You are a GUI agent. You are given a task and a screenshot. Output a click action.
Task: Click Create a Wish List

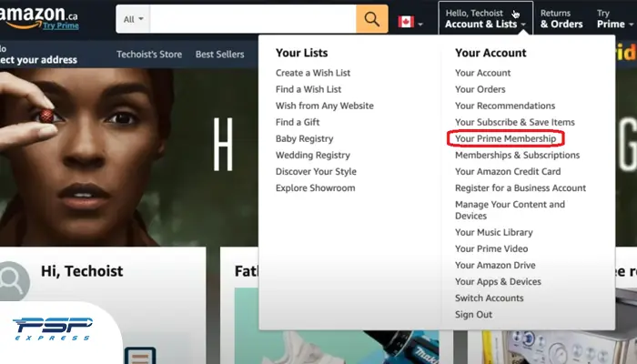[x=313, y=73]
